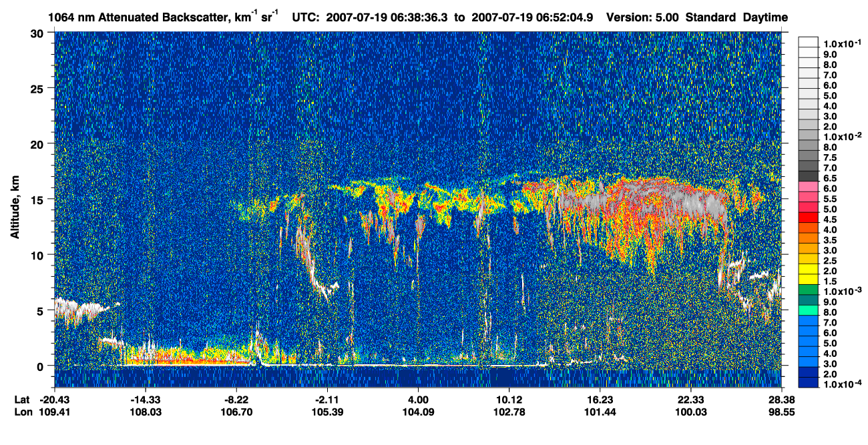The width and height of the screenshot is (868, 445).
Task: Click the color bar label "6.5"
Action: tap(830, 179)
